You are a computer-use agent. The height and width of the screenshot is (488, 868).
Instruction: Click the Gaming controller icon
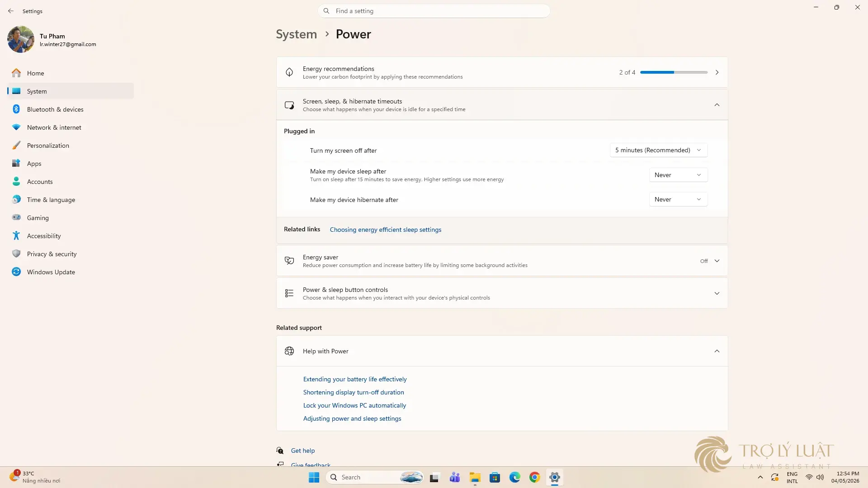(16, 217)
